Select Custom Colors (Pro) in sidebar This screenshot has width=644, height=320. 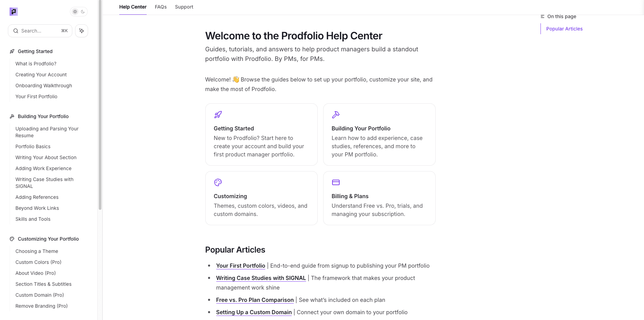(38, 262)
